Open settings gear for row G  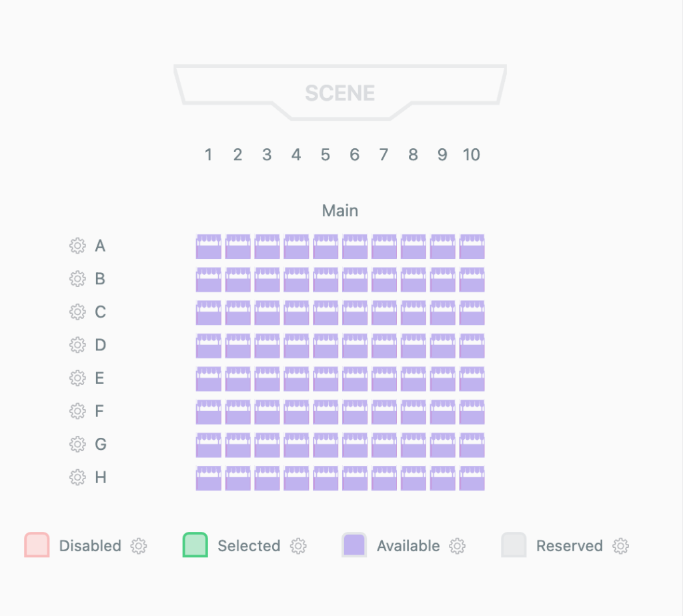tap(77, 444)
